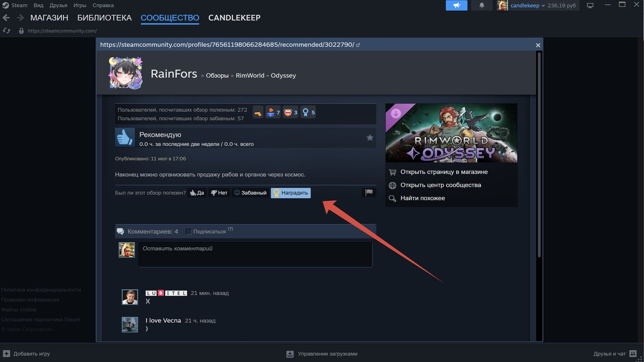The width and height of the screenshot is (644, 362).
Task: Click the Наградить award button
Action: coord(291,193)
